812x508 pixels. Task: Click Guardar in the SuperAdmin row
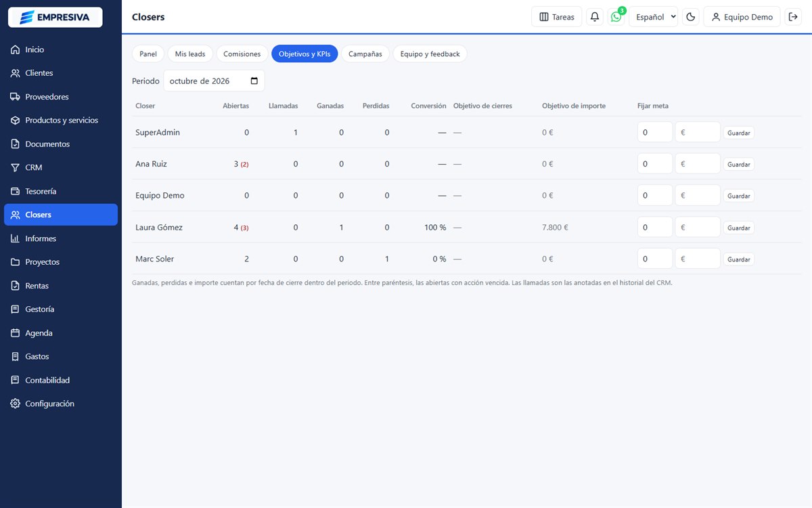click(x=738, y=133)
